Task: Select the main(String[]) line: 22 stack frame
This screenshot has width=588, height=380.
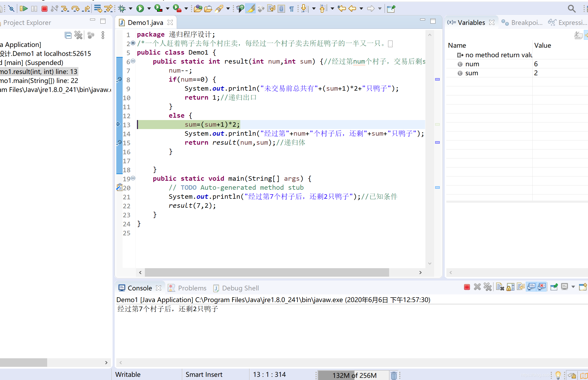Action: coord(39,81)
